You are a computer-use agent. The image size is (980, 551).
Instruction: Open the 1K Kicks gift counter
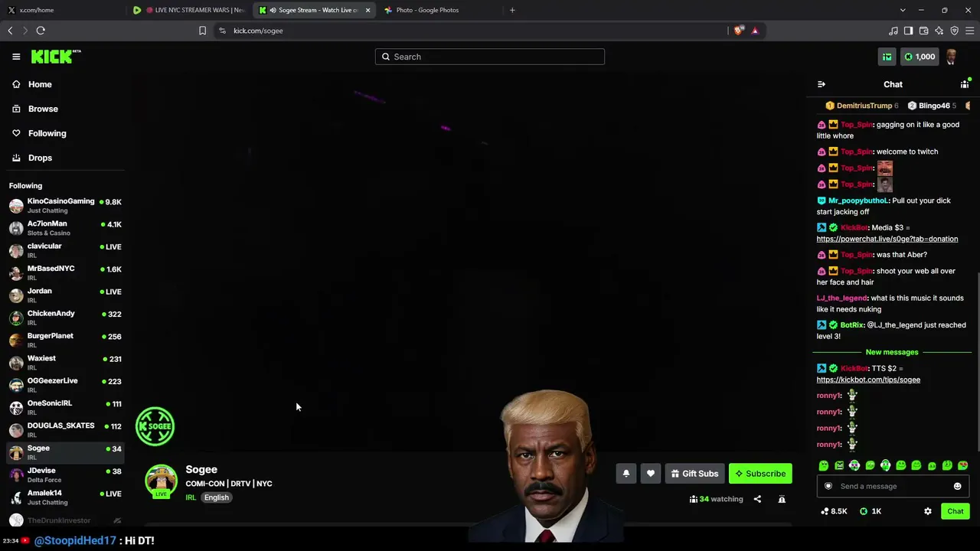(871, 511)
